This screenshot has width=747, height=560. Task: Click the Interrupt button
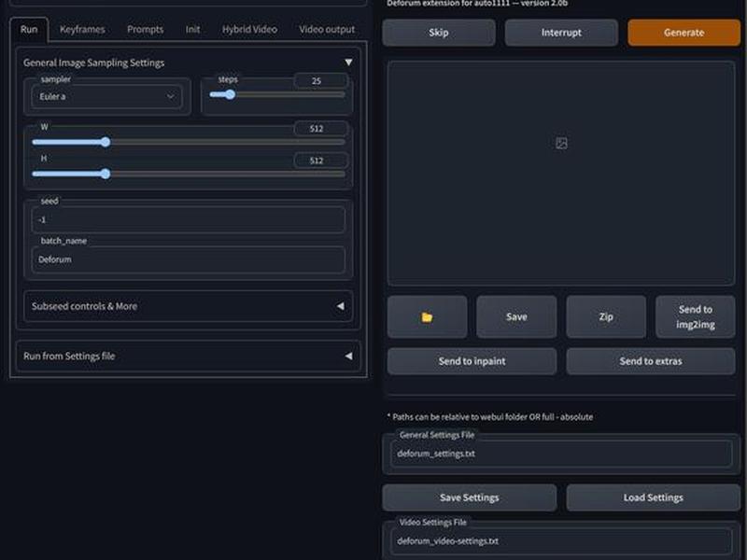click(x=561, y=33)
